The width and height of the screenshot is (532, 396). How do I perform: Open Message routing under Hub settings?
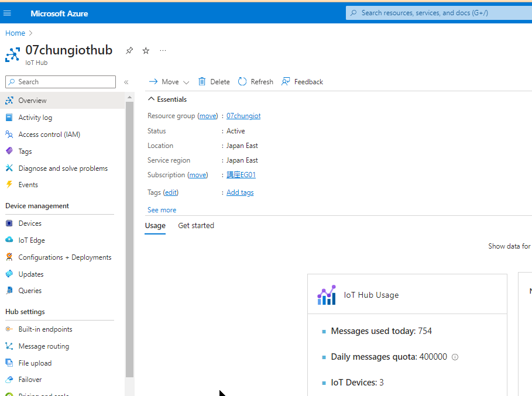coord(63,346)
